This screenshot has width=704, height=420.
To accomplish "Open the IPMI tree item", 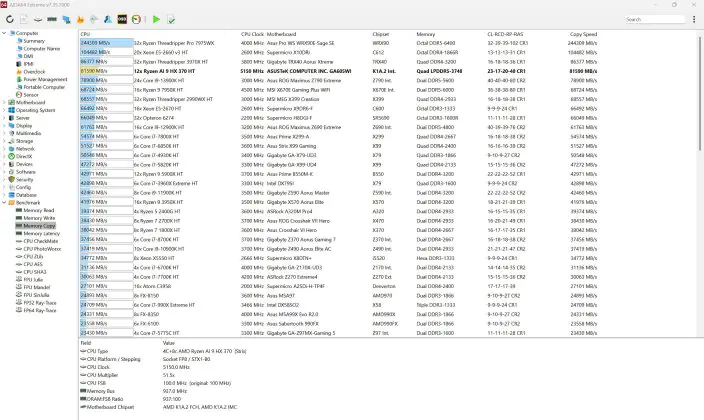I will pyautogui.click(x=28, y=64).
